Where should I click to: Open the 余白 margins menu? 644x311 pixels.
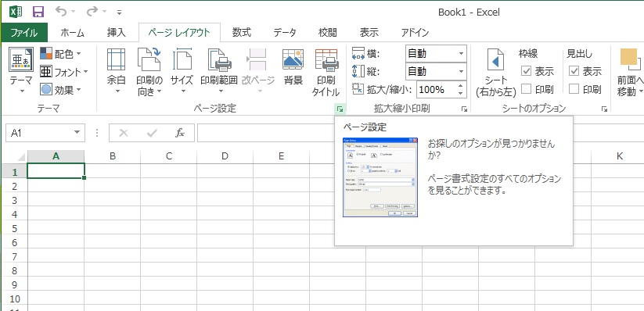point(117,71)
